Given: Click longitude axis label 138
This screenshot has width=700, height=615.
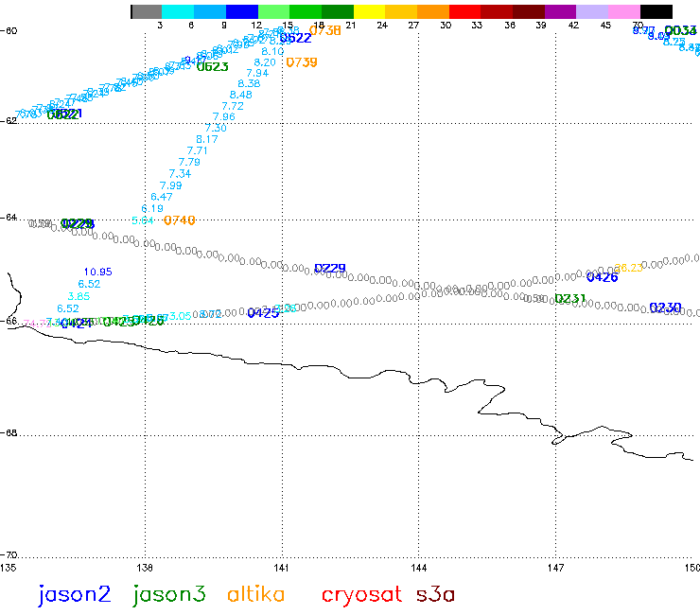Looking at the screenshot, I should pyautogui.click(x=144, y=568).
